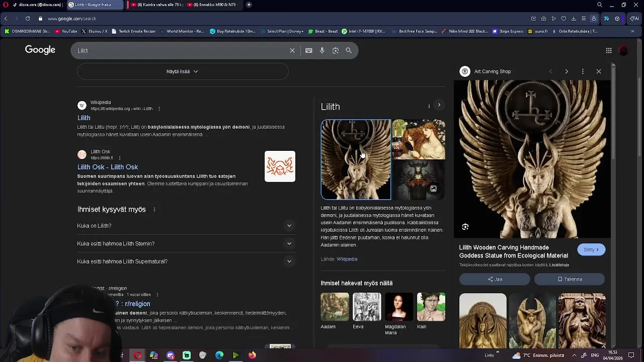Open browser tab search magnifier

point(600,5)
